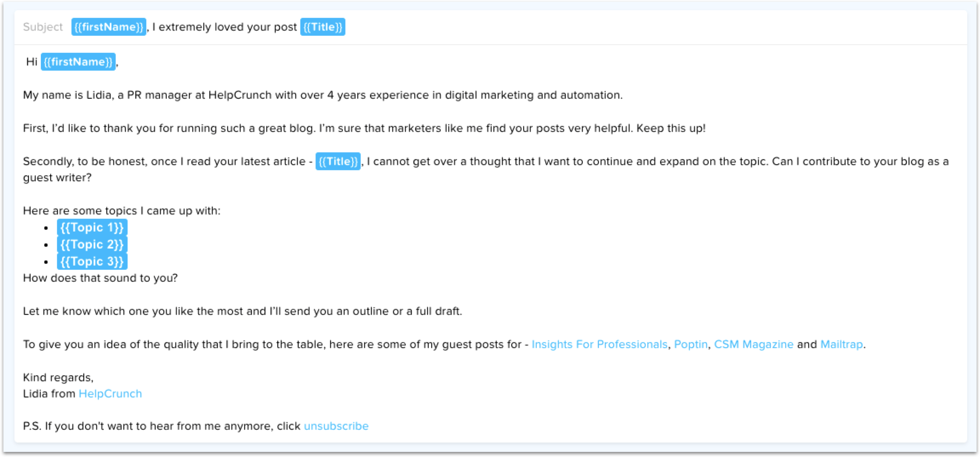
Task: Follow the HelpCrunch signature link
Action: click(x=110, y=394)
